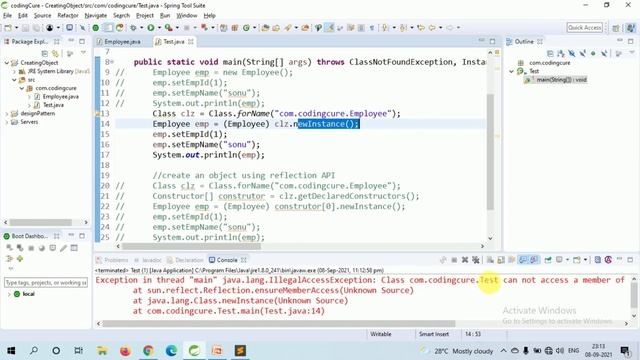Select Employee.java in Package Explorer

coord(60,97)
